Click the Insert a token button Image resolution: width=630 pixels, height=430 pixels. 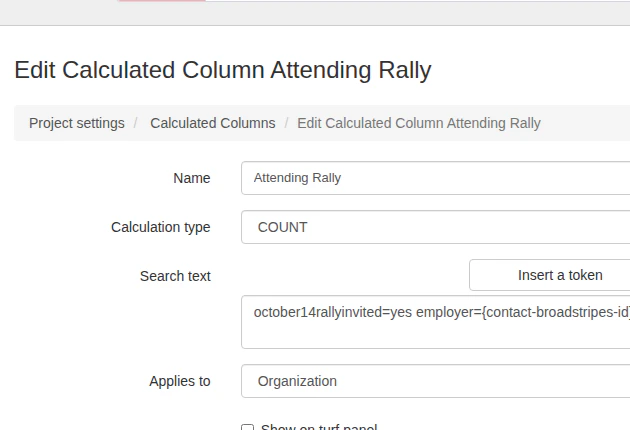click(550, 275)
